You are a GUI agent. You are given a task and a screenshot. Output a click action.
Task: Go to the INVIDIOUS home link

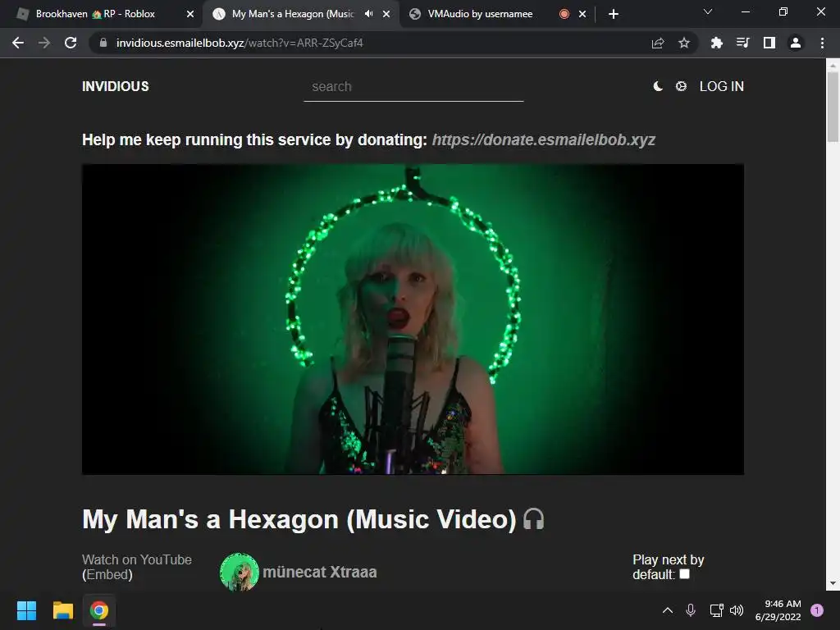115,86
